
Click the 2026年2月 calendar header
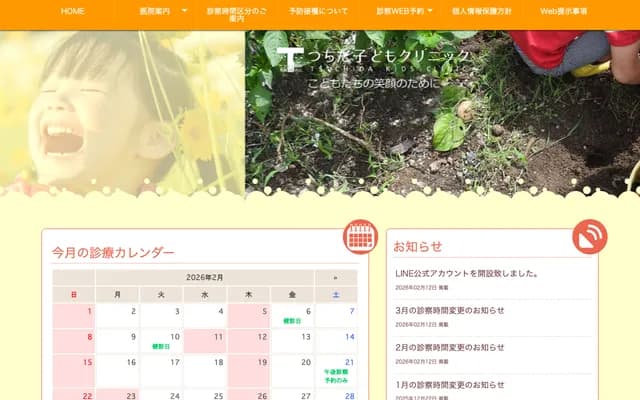pos(204,278)
